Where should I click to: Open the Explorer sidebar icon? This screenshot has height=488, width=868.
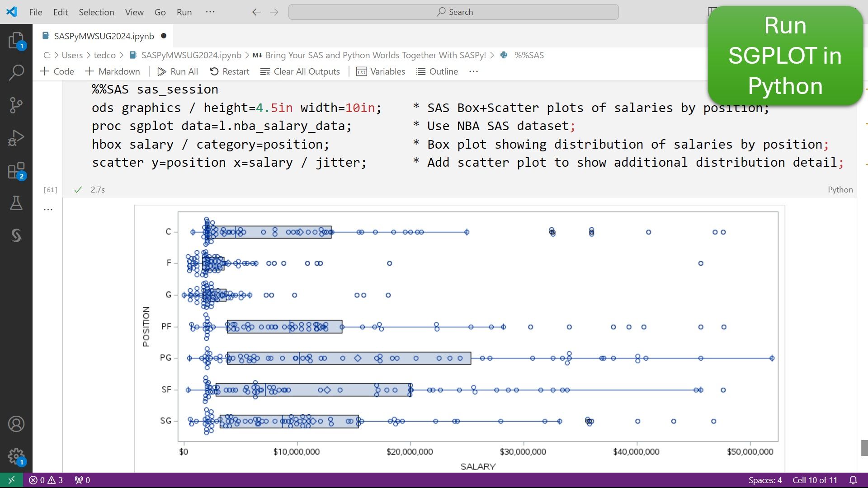[16, 40]
